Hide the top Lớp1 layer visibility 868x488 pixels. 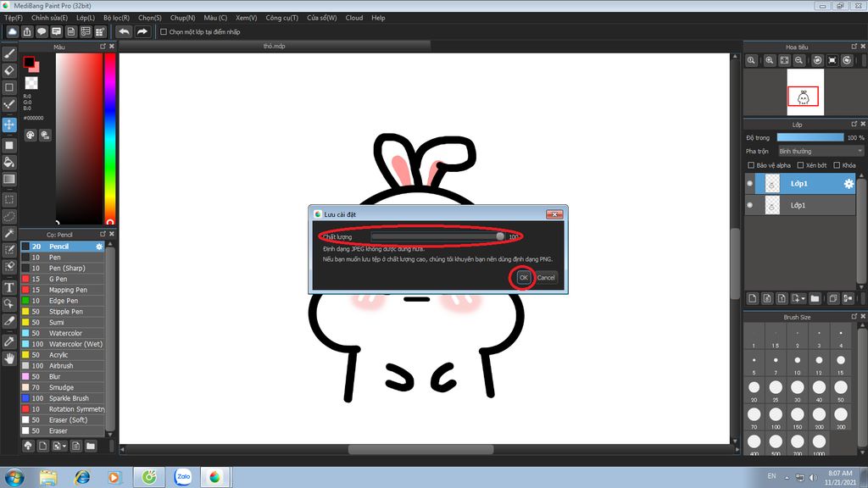coord(750,184)
